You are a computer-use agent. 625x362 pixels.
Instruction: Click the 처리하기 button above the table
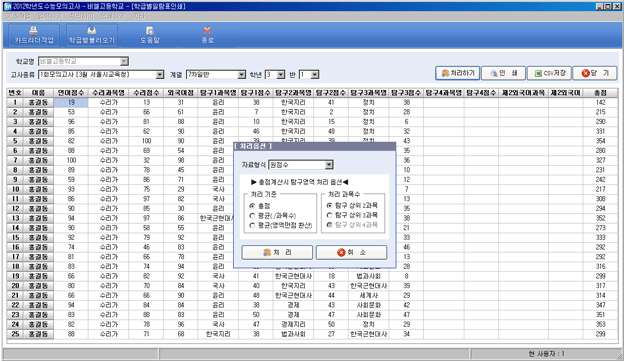click(x=458, y=73)
